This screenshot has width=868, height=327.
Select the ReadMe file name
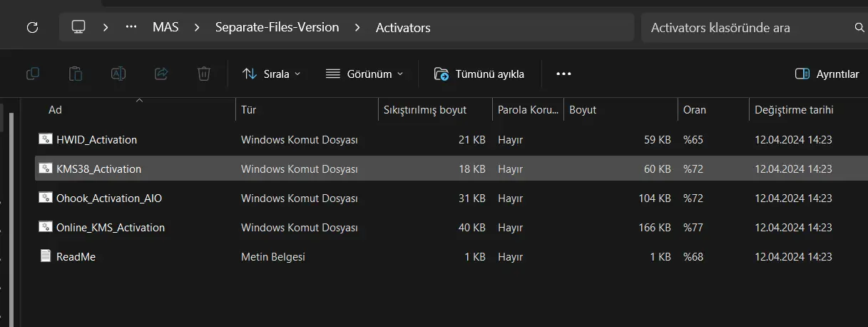76,257
